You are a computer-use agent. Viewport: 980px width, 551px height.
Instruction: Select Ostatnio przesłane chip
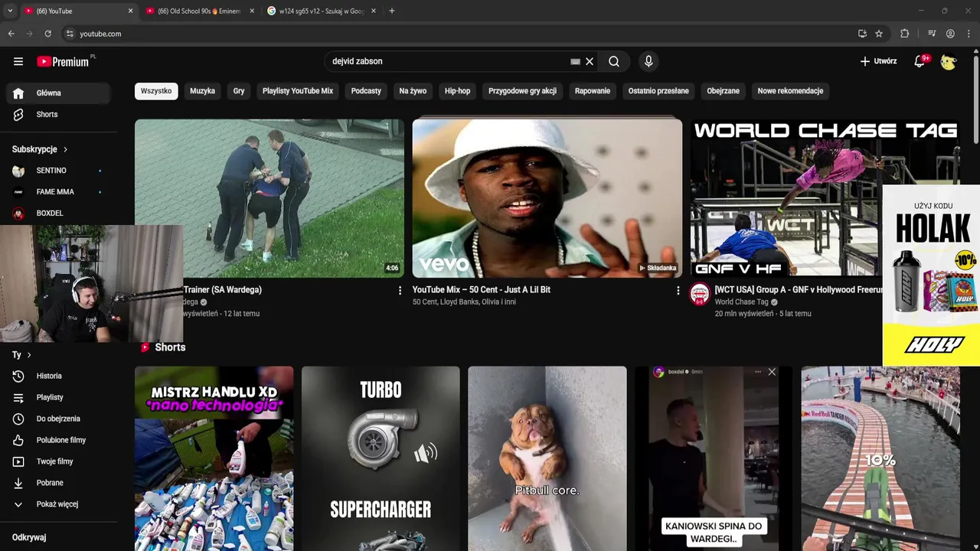[x=658, y=91]
